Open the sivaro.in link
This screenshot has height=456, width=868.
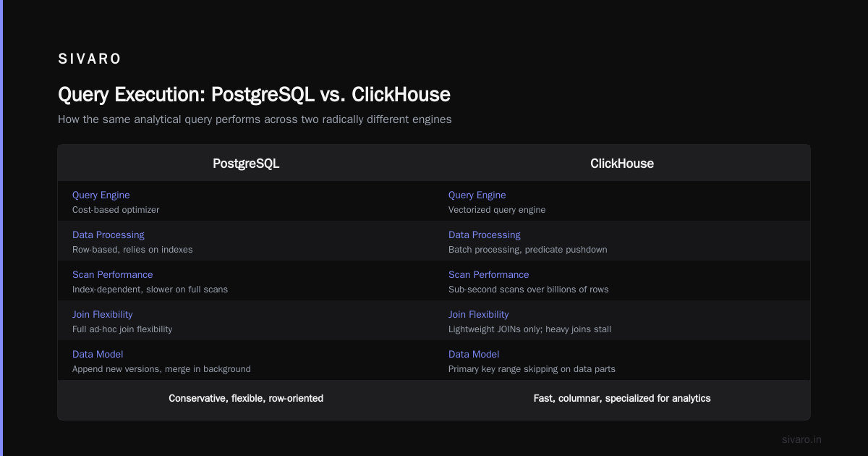click(x=802, y=439)
